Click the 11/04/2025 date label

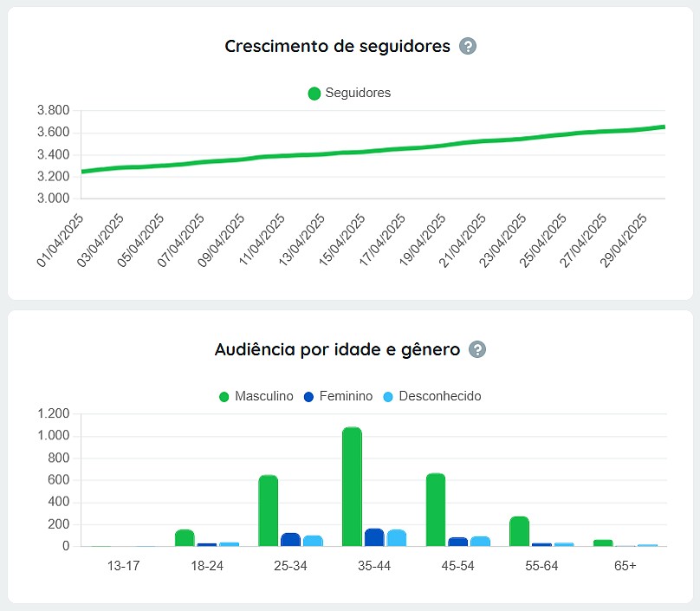[262, 240]
